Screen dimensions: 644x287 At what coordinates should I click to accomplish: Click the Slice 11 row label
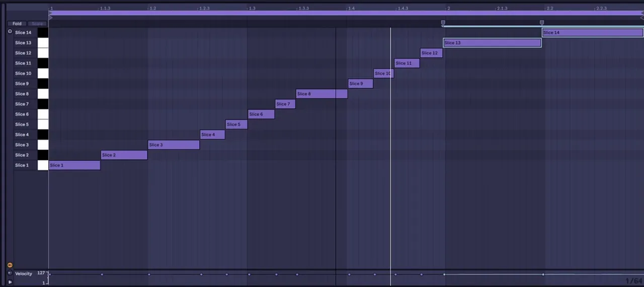pos(23,63)
